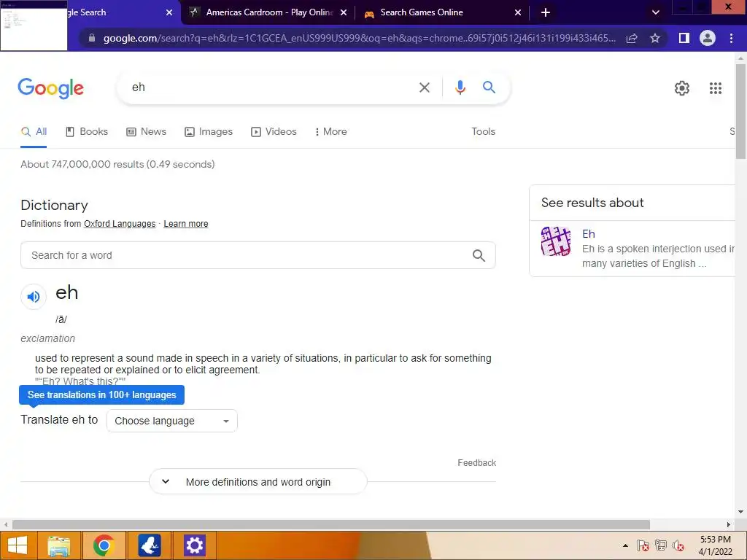
Task: Close the Google Search tab
Action: coord(169,12)
